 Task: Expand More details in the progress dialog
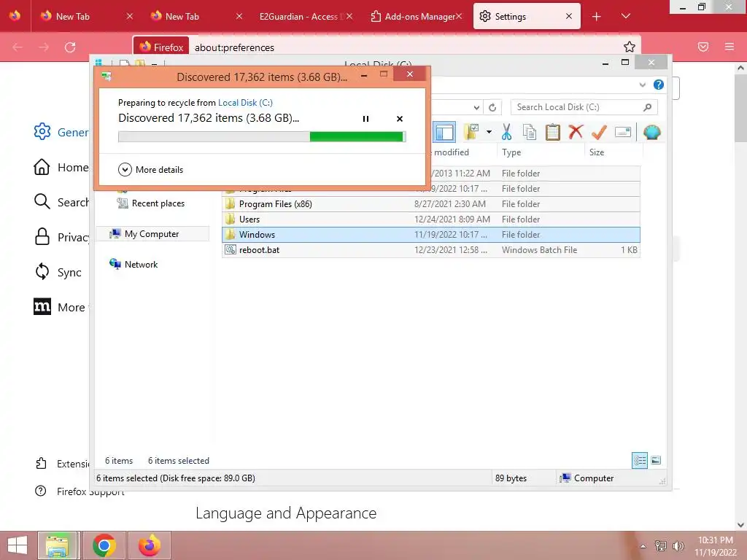(x=150, y=169)
